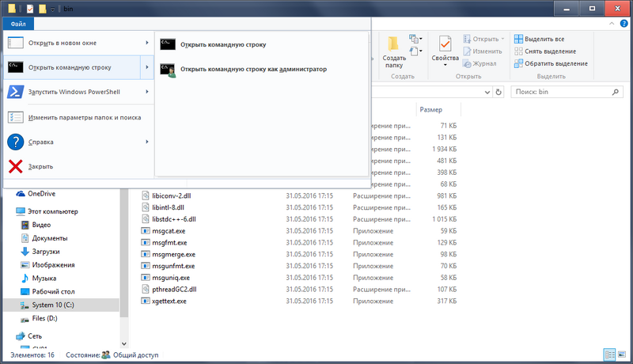Click the refresh button beside the address bar
The image size is (633, 364).
(500, 92)
